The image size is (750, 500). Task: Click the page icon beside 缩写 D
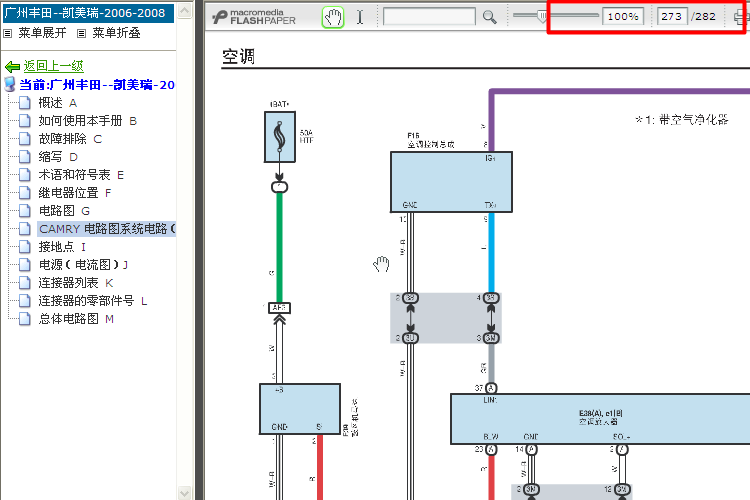(25, 156)
